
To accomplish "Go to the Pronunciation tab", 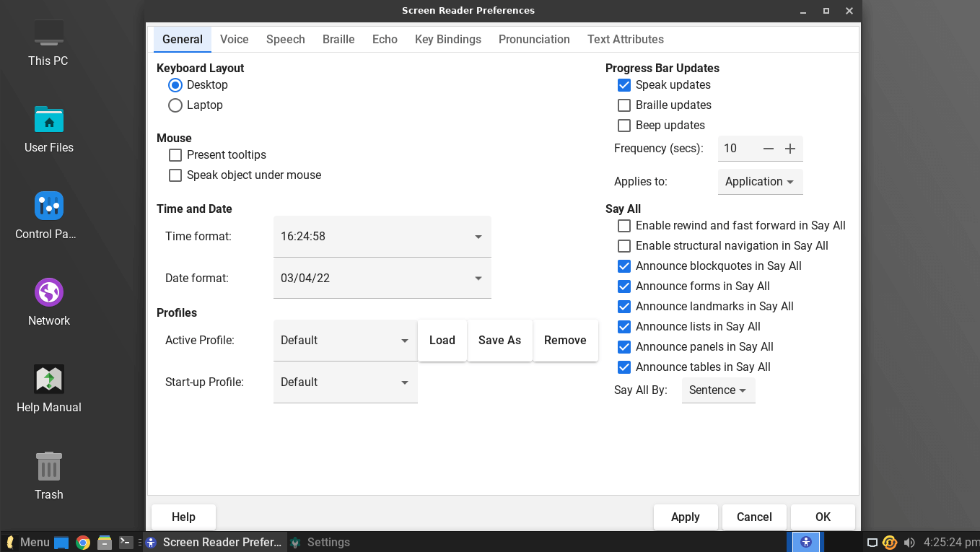I will tap(534, 40).
